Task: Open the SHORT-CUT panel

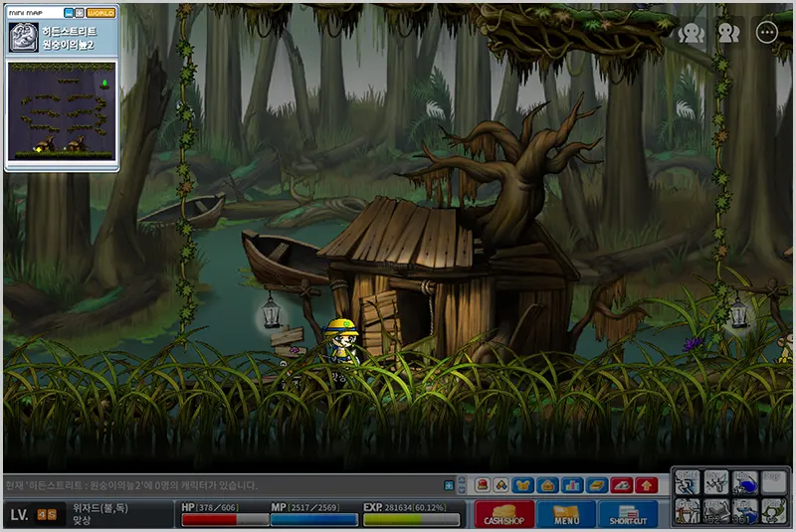Action: click(x=628, y=514)
